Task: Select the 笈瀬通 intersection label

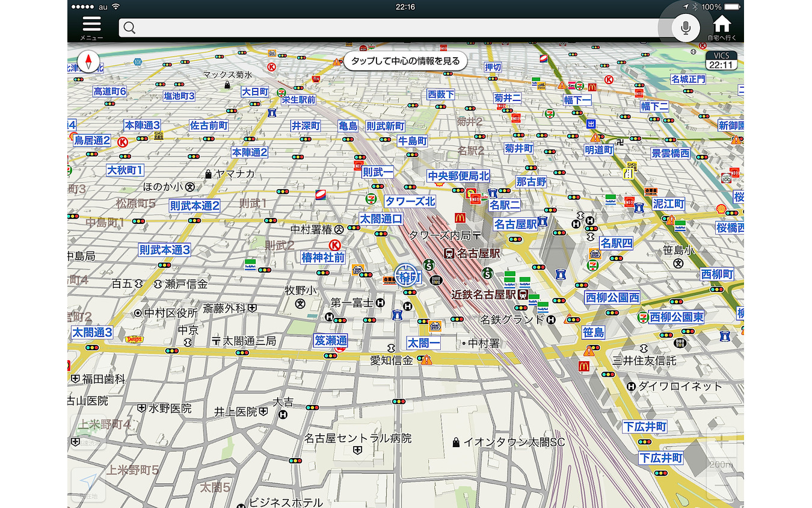Action: [x=331, y=340]
